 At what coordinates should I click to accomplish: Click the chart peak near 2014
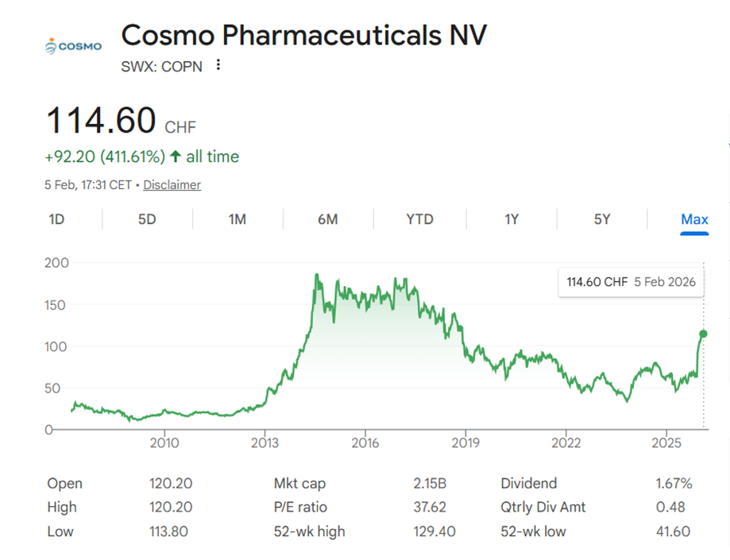pyautogui.click(x=316, y=276)
